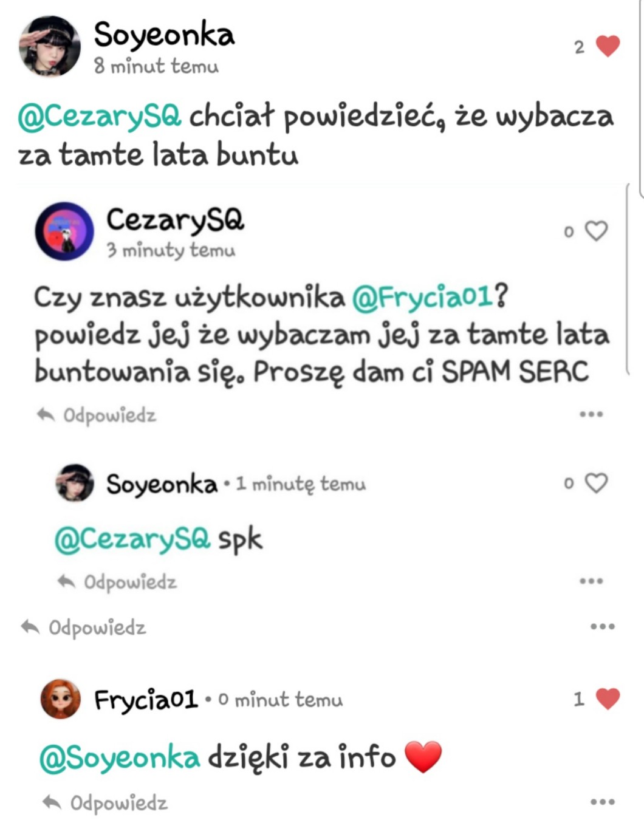Open the @Soyeonka mention in Frycia01's comment
Screen dimensions: 644x820
point(120,757)
